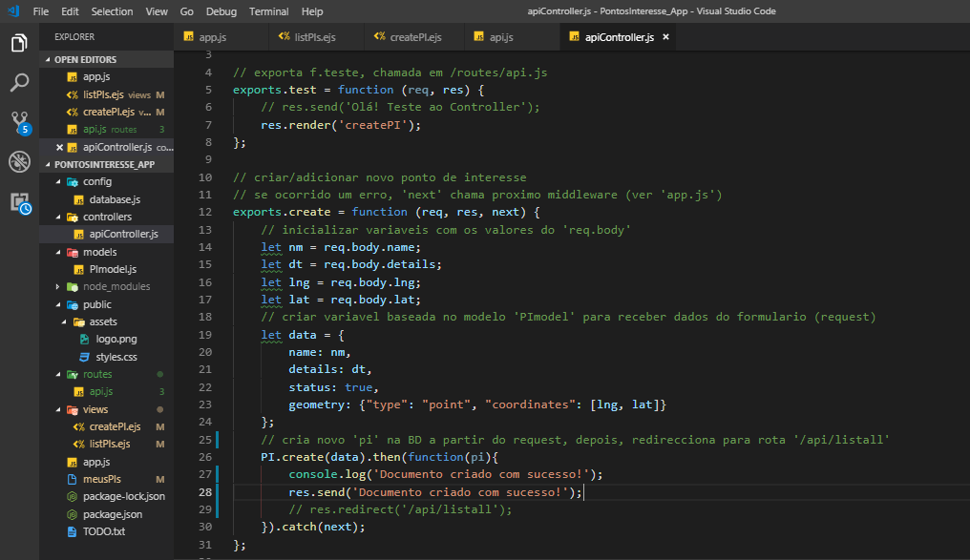The width and height of the screenshot is (970, 560).
Task: Open the Extensions view icon
Action: tap(19, 202)
